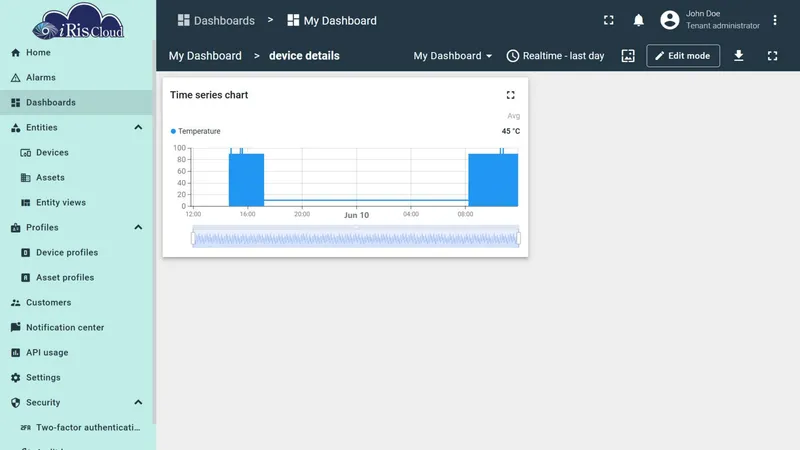Open API usage menu item

click(76, 353)
